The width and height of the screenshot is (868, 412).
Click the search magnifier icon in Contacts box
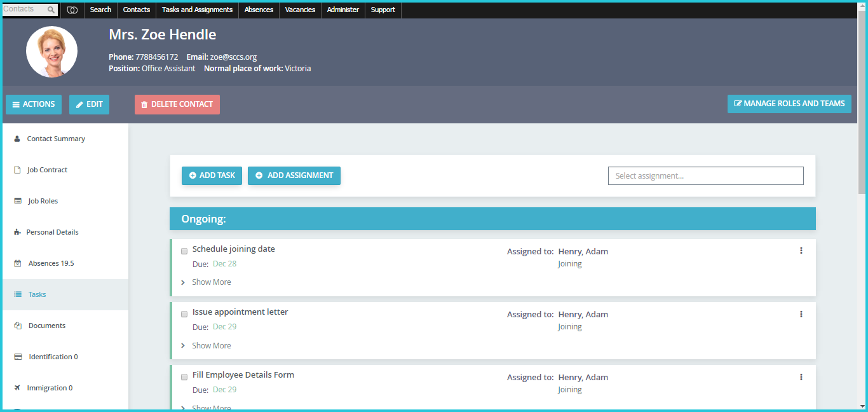[x=51, y=10]
